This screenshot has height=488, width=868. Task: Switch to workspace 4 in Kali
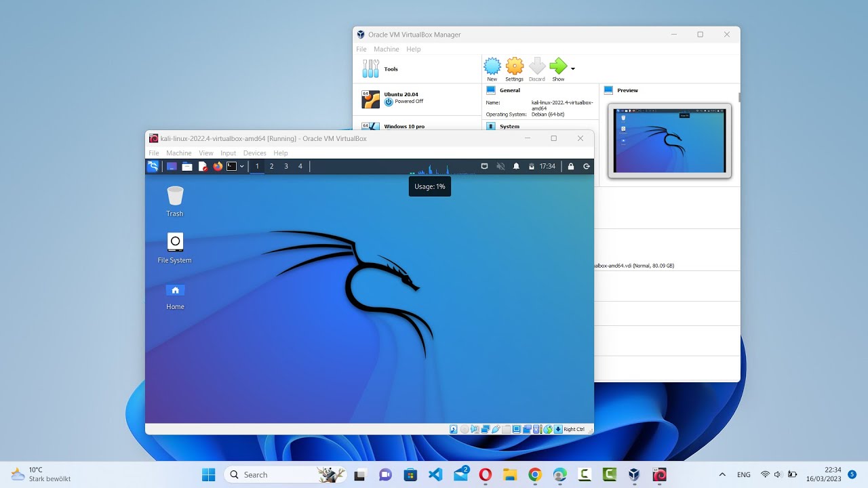[x=300, y=166]
